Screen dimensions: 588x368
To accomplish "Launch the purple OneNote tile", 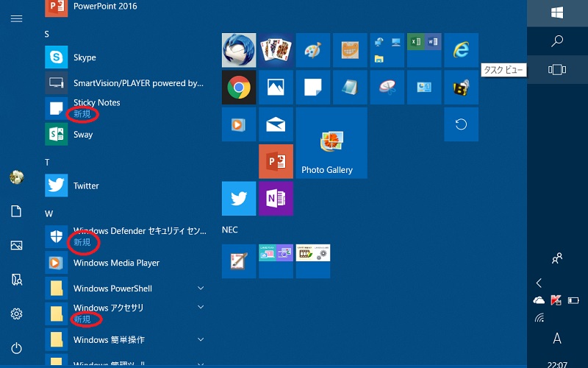I will coord(276,199).
